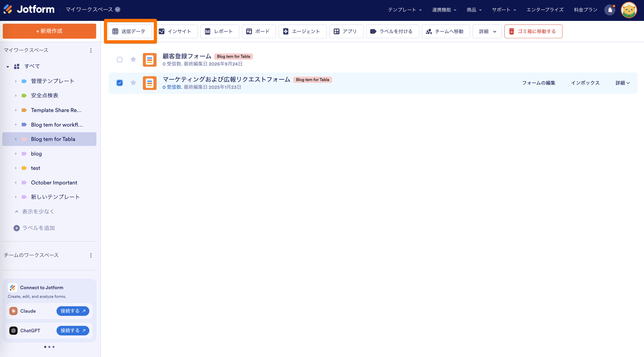Open インサイト analytics view
This screenshot has width=644, height=357.
(176, 31)
